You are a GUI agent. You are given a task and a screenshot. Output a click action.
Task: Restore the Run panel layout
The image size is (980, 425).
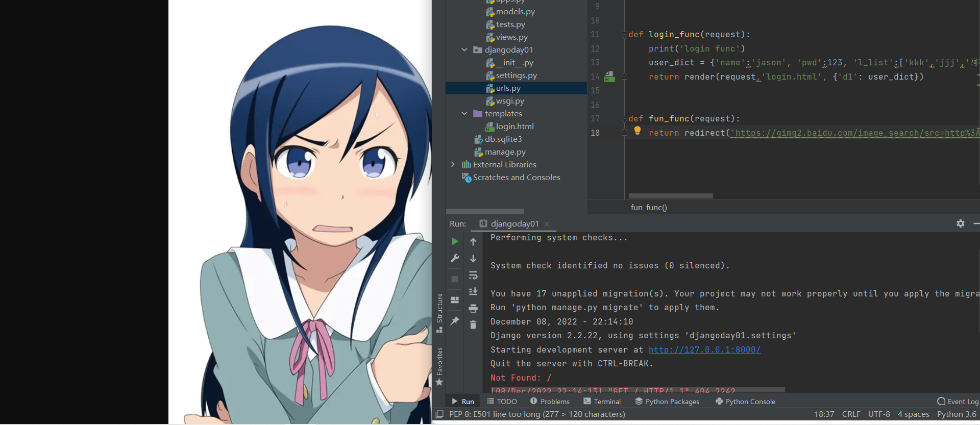(455, 300)
